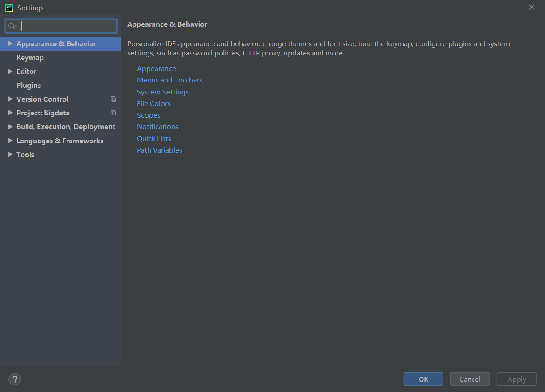Click the Cancel button

click(x=470, y=379)
